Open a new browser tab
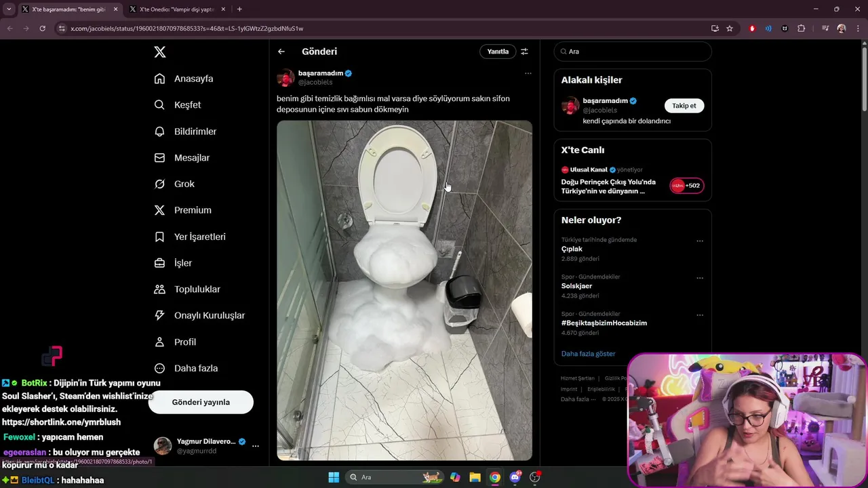 tap(239, 9)
